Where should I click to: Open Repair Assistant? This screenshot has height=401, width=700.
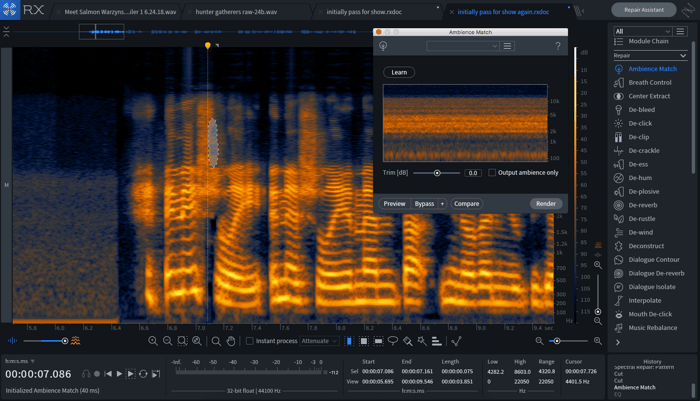644,10
